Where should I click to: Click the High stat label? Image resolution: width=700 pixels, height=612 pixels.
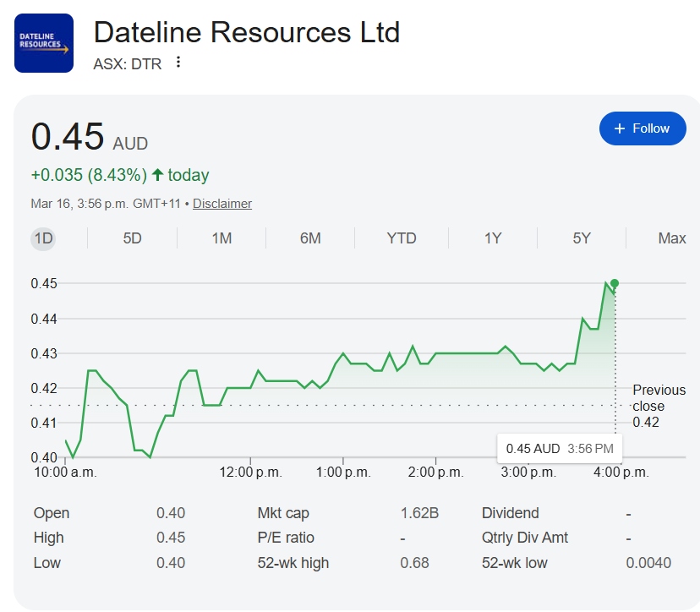(x=49, y=538)
